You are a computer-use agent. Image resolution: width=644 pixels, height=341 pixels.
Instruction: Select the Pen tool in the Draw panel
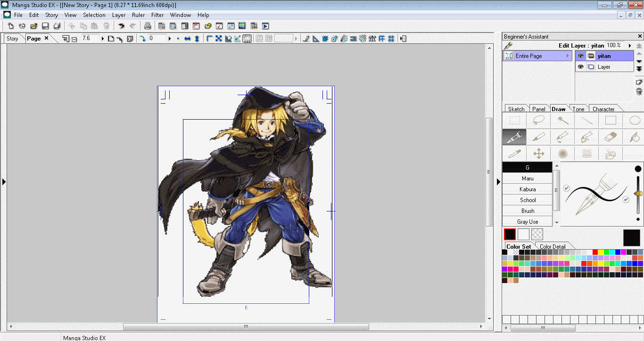(514, 137)
